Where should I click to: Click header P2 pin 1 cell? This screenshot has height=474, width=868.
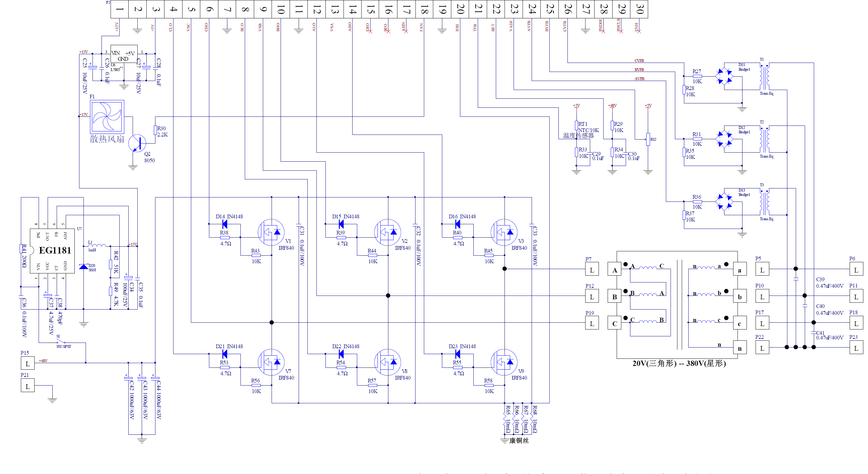click(120, 9)
